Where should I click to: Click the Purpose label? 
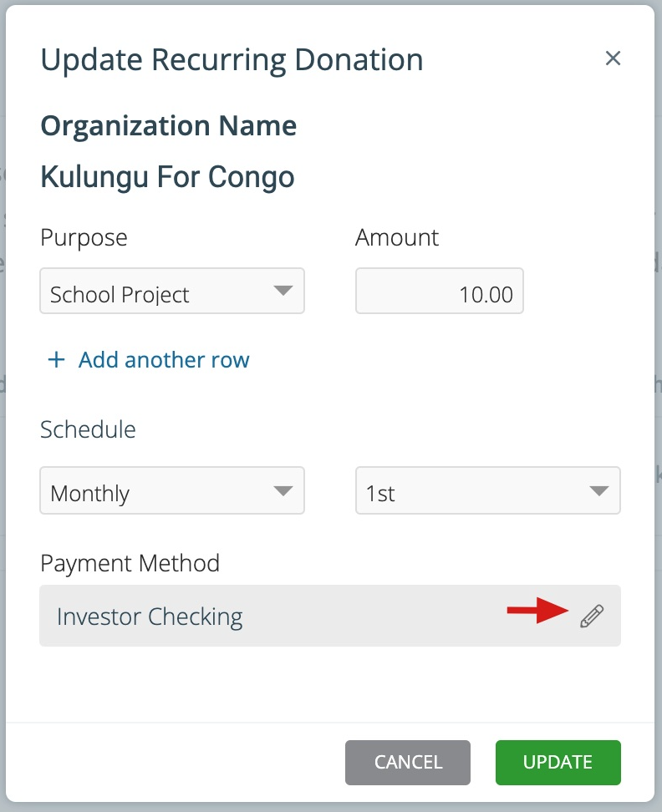click(84, 237)
